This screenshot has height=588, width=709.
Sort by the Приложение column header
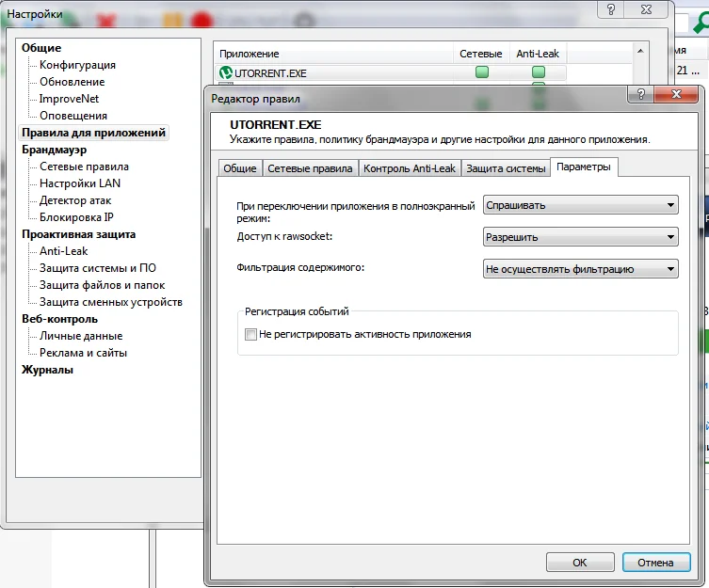(333, 54)
